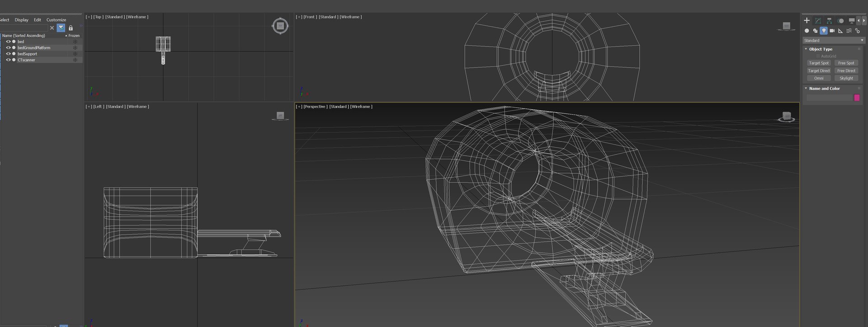Click the frozen snowflake icon for bed
868x327 pixels.
pyautogui.click(x=75, y=42)
